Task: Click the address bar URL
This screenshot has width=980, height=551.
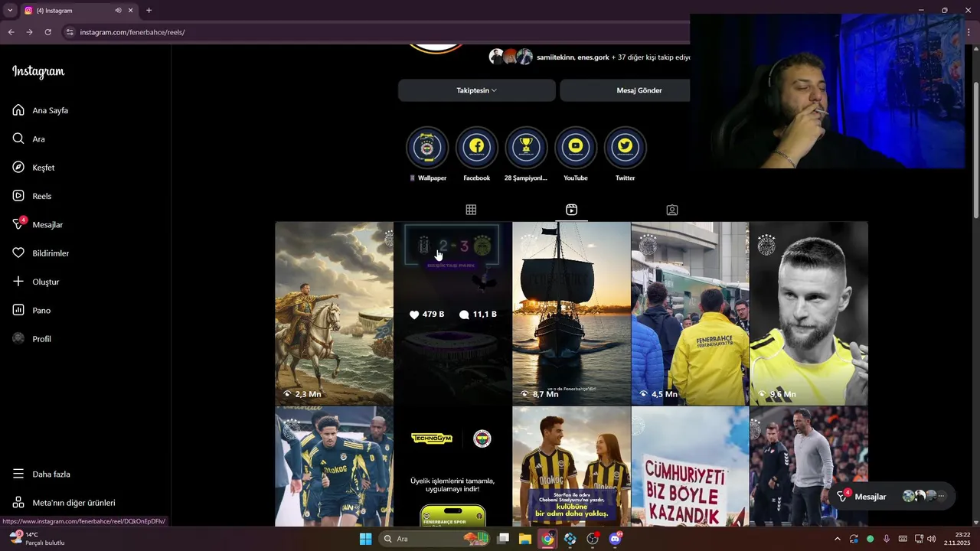Action: pos(132,32)
